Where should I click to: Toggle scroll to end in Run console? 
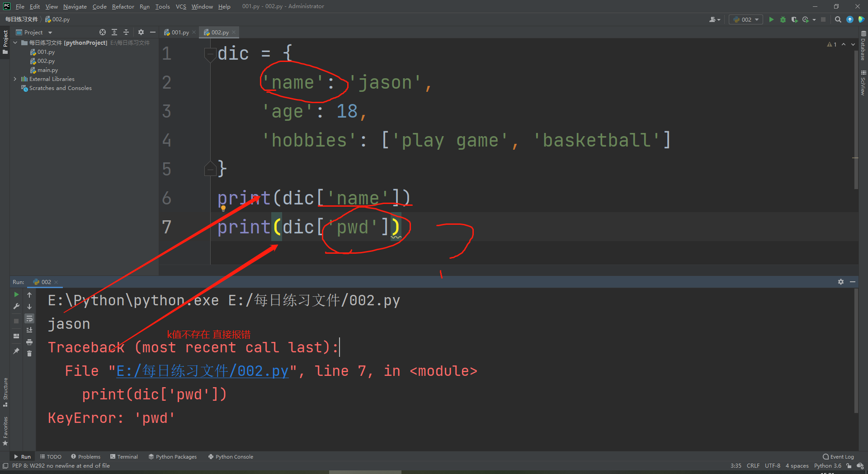[29, 330]
